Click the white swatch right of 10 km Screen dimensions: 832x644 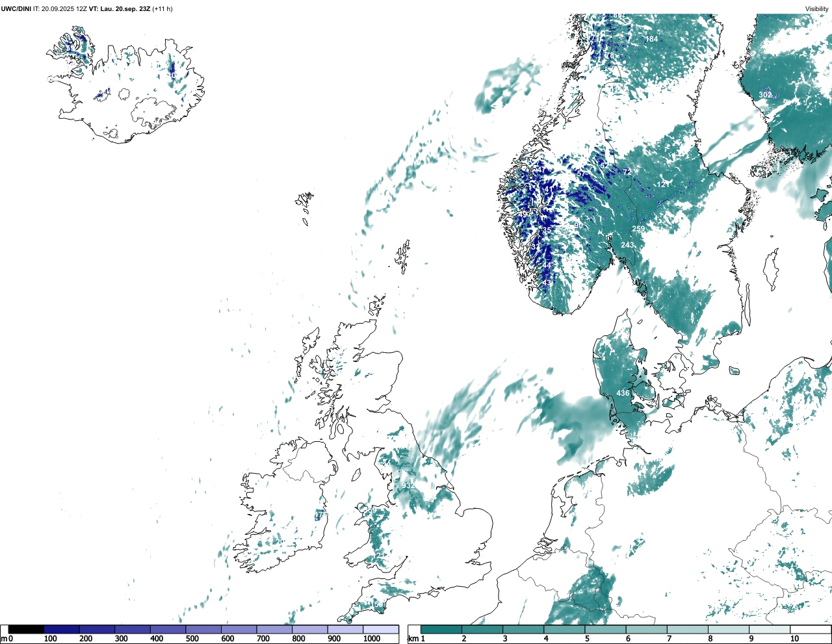coord(810,630)
